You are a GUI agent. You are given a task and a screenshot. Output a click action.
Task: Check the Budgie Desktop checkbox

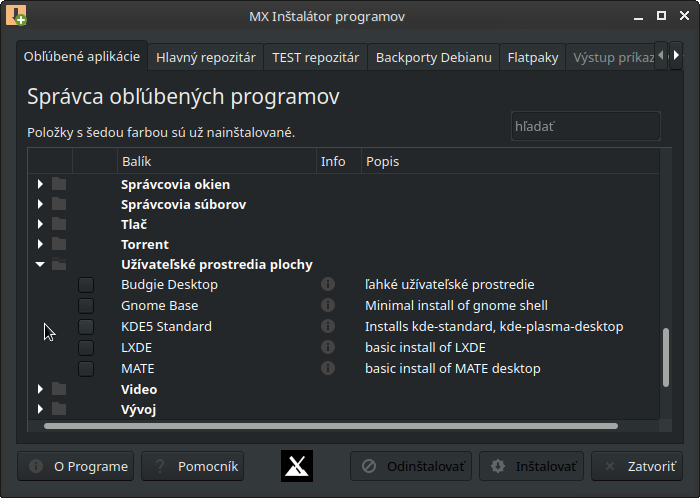coord(86,285)
